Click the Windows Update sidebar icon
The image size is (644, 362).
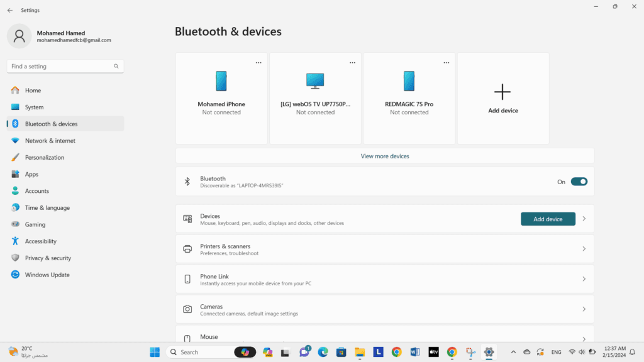tap(15, 275)
